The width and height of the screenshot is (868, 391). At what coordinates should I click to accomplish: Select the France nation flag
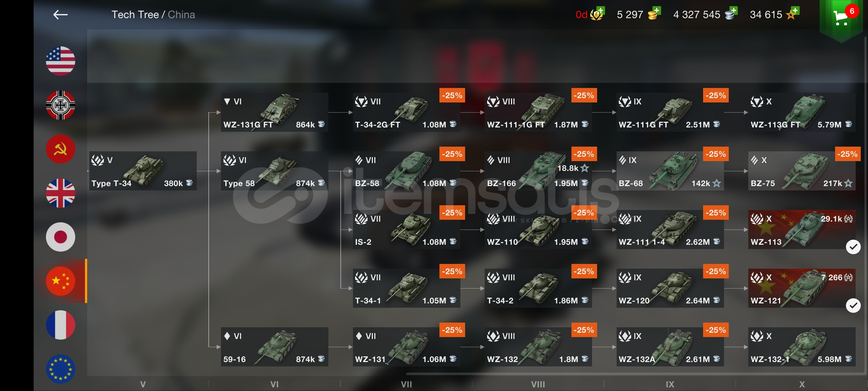(60, 325)
